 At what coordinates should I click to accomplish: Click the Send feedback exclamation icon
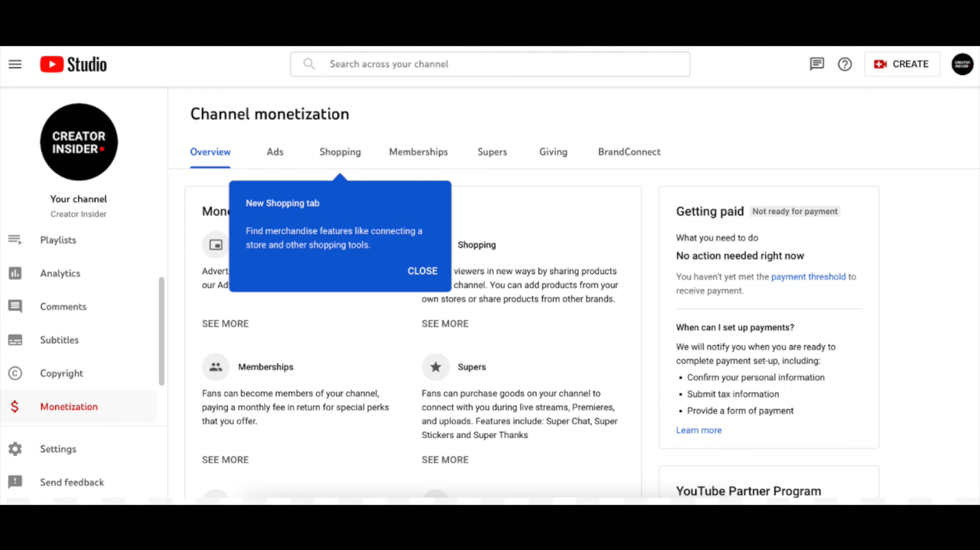click(x=15, y=482)
